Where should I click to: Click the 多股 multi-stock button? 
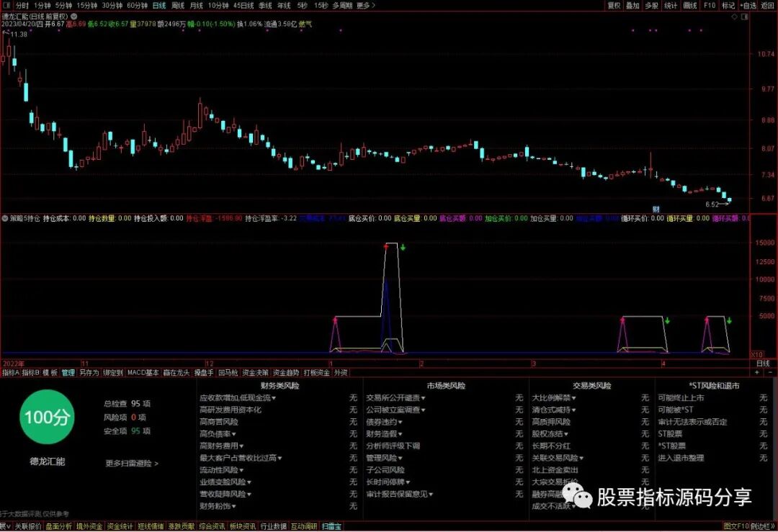pos(651,6)
